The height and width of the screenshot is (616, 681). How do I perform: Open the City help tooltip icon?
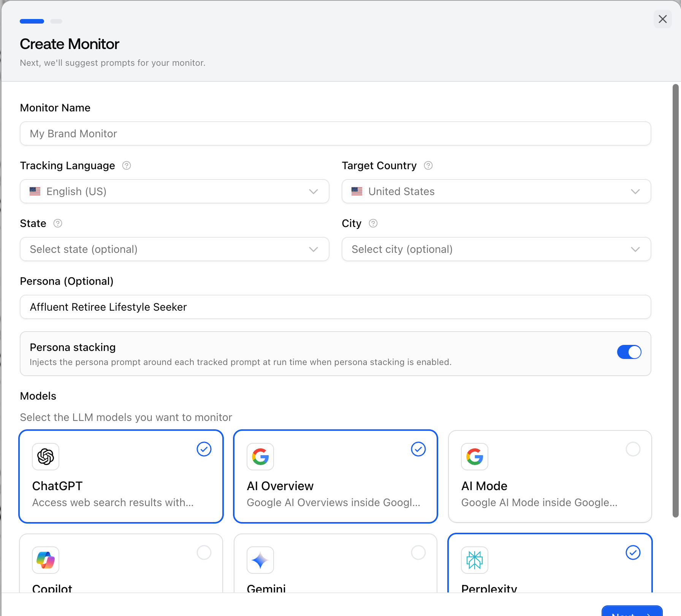(x=373, y=223)
